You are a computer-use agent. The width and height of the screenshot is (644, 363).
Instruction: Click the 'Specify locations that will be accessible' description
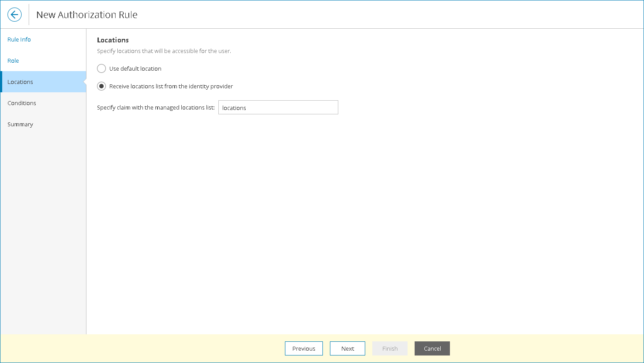pos(164,51)
